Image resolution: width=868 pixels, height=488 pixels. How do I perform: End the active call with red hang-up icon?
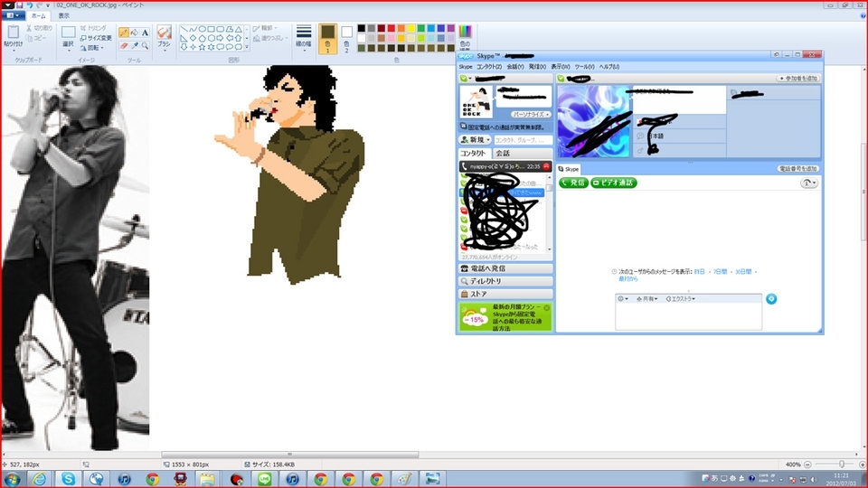[546, 166]
